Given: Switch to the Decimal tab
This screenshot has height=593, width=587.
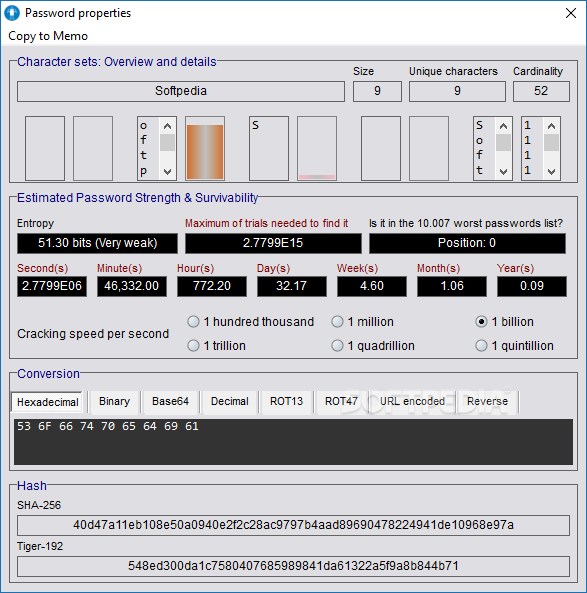Looking at the screenshot, I should 230,402.
